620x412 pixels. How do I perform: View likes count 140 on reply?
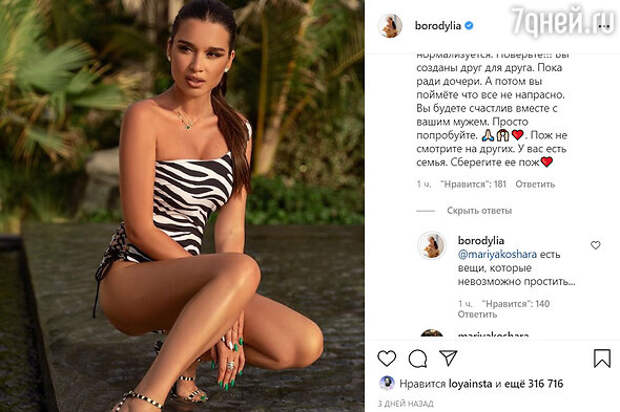click(516, 304)
